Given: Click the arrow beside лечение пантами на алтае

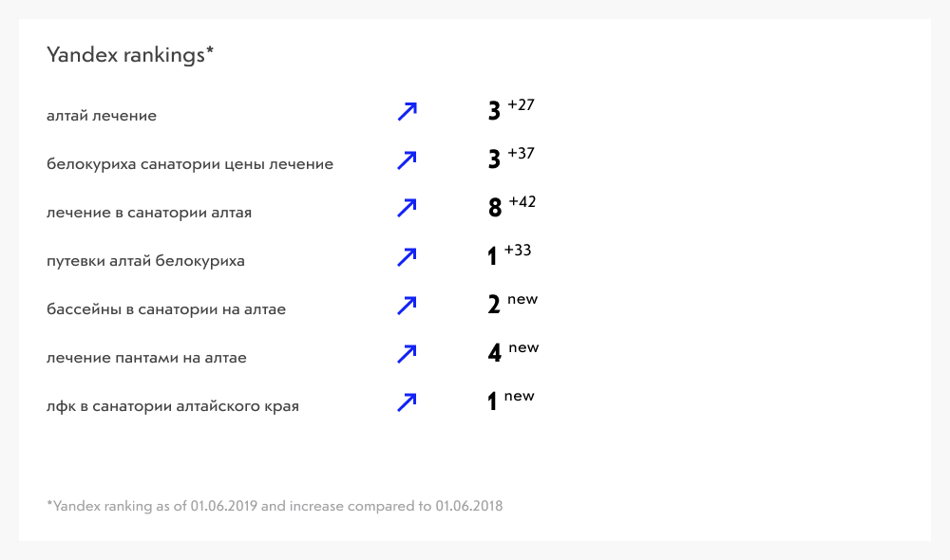Looking at the screenshot, I should coord(408,353).
